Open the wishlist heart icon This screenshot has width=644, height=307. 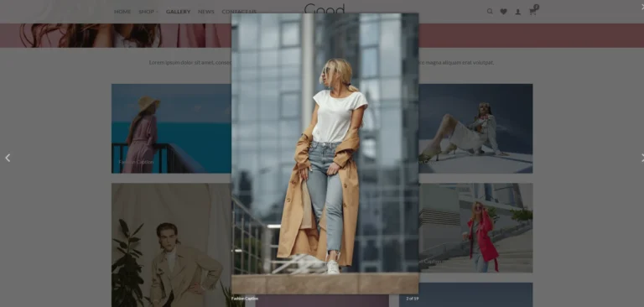click(503, 12)
